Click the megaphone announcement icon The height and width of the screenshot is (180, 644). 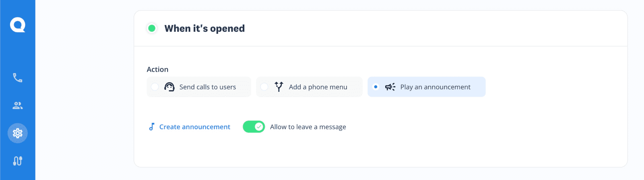pyautogui.click(x=390, y=87)
